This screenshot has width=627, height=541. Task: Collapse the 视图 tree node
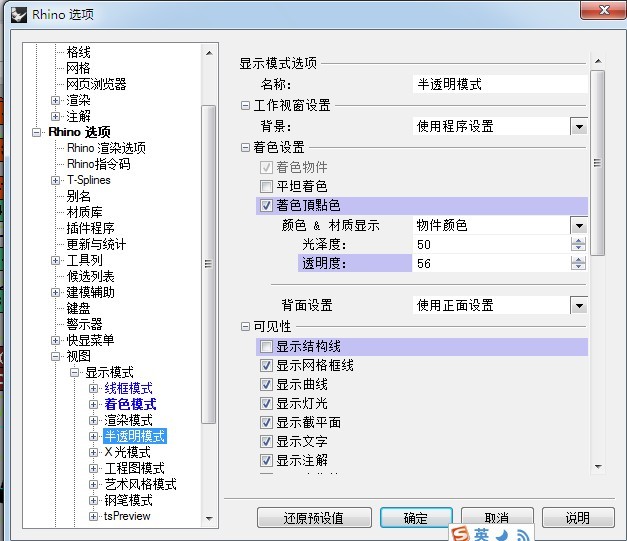pyautogui.click(x=56, y=356)
